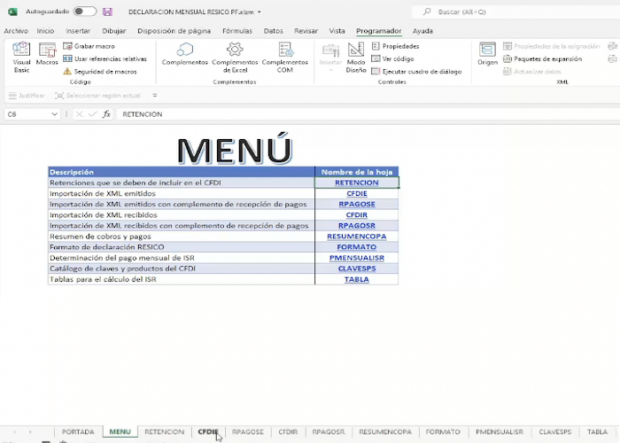
Task: Open the Complementos add-ins icon
Action: click(184, 55)
